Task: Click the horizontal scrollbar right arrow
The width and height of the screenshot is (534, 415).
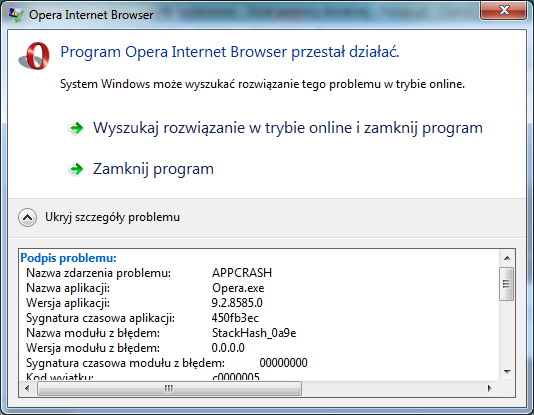Action: [490, 388]
